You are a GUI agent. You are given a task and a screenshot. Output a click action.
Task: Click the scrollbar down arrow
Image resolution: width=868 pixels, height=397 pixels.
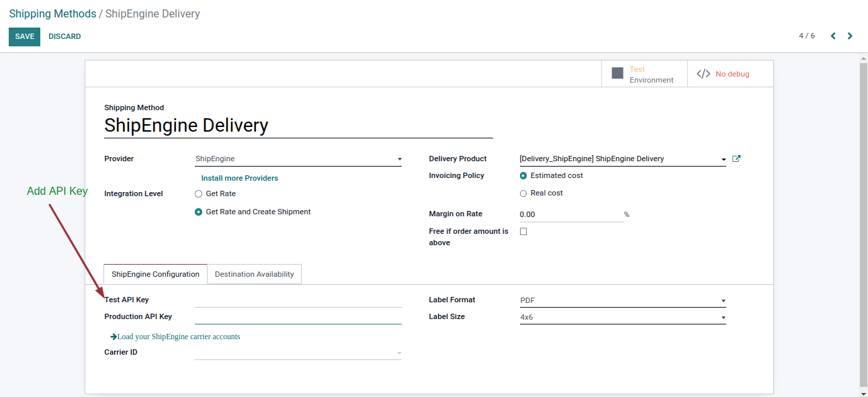tap(864, 393)
